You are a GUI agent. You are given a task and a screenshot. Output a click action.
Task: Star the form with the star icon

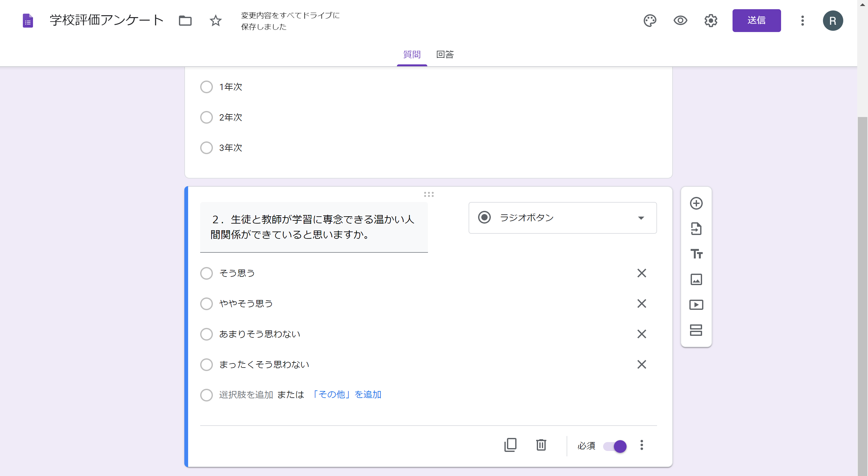[x=215, y=21]
